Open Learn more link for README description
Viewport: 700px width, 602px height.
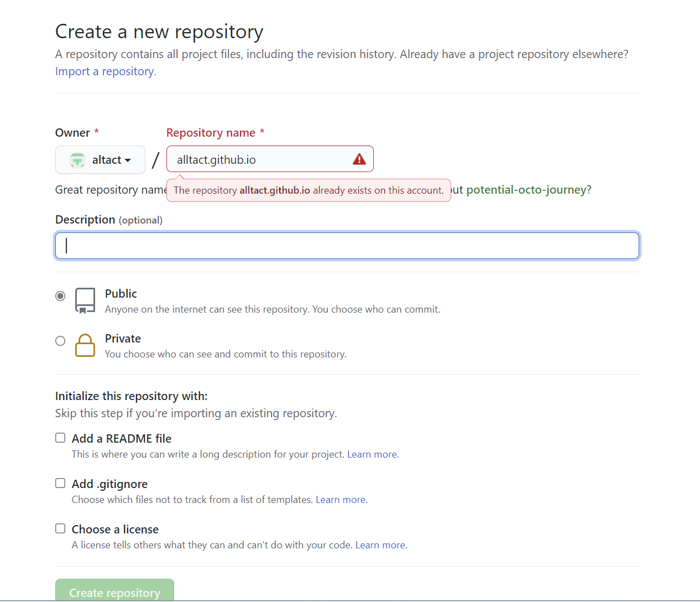(x=373, y=454)
